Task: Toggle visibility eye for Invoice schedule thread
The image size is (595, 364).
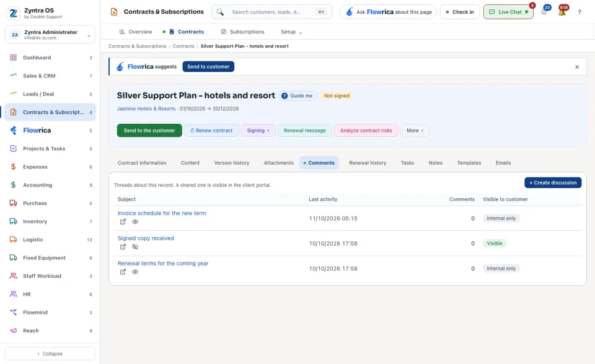Action: coord(135,222)
